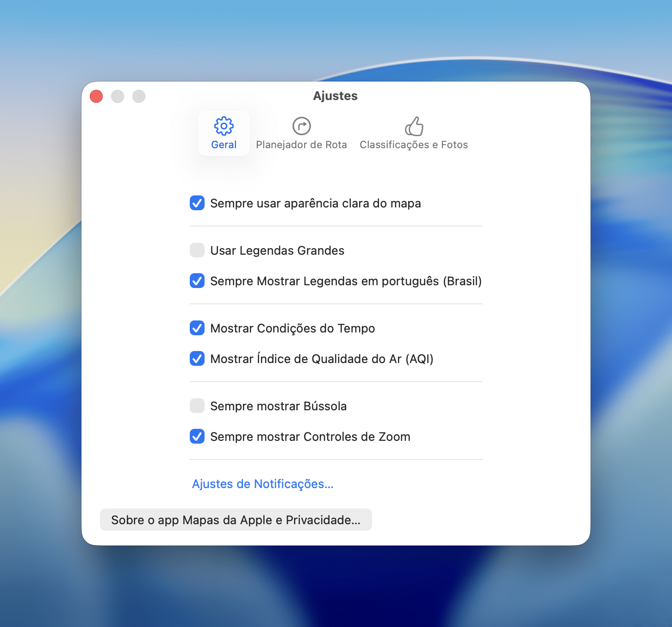
Task: Switch to the Planejador de Rota tab label
Action: coord(301,145)
